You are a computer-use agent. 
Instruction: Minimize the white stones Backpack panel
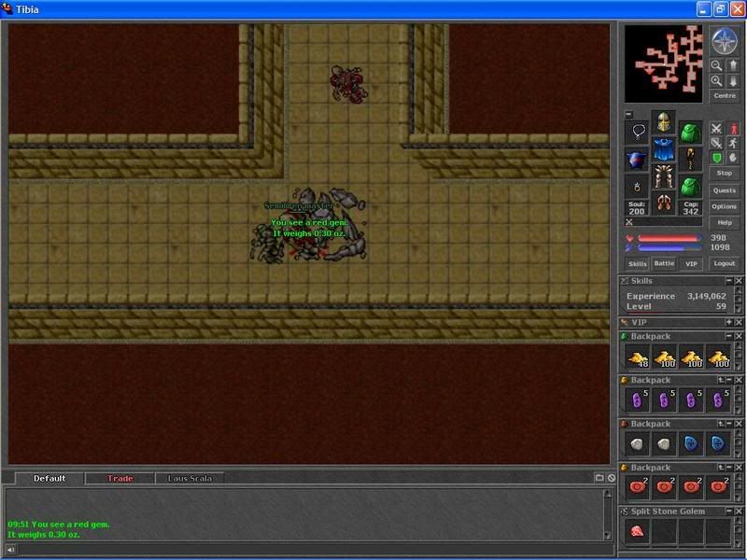[x=729, y=424]
